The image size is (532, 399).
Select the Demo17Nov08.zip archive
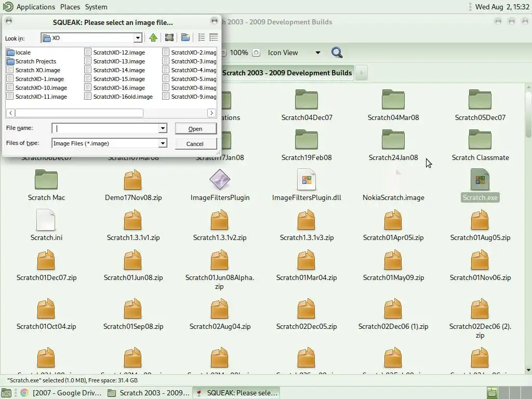[133, 185]
